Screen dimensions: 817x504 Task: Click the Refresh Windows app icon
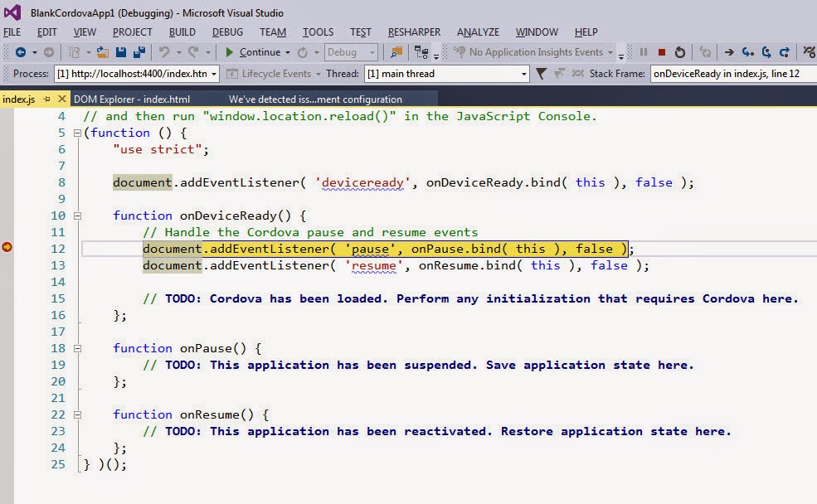click(705, 52)
